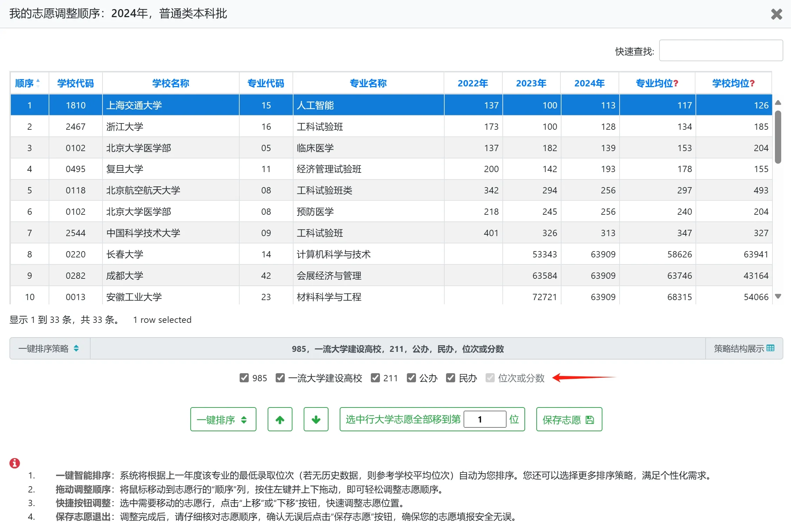Click the table scrollbar down arrow
Screen dimensions: 791x532
tap(778, 296)
